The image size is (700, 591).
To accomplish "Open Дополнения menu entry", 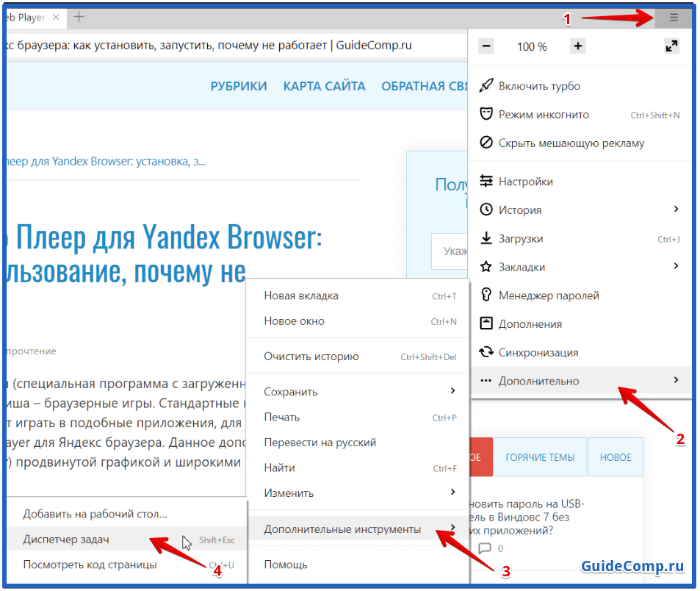I will pyautogui.click(x=580, y=324).
